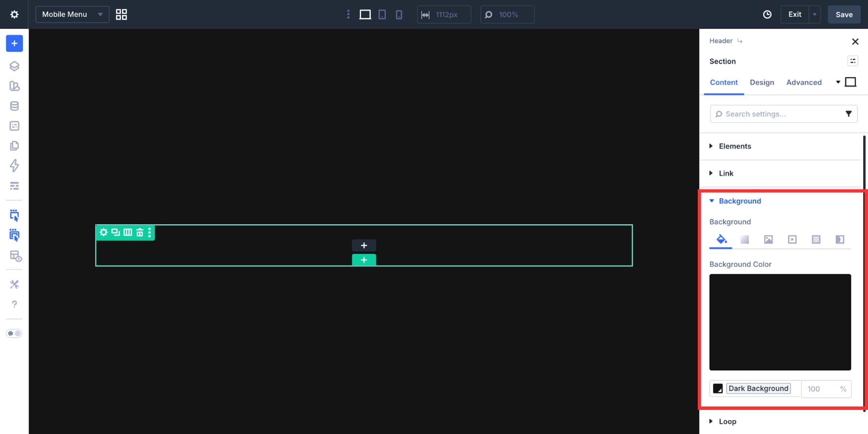Viewport: 868px width, 434px height.
Task: Click the large Background Color preview area
Action: (780, 322)
